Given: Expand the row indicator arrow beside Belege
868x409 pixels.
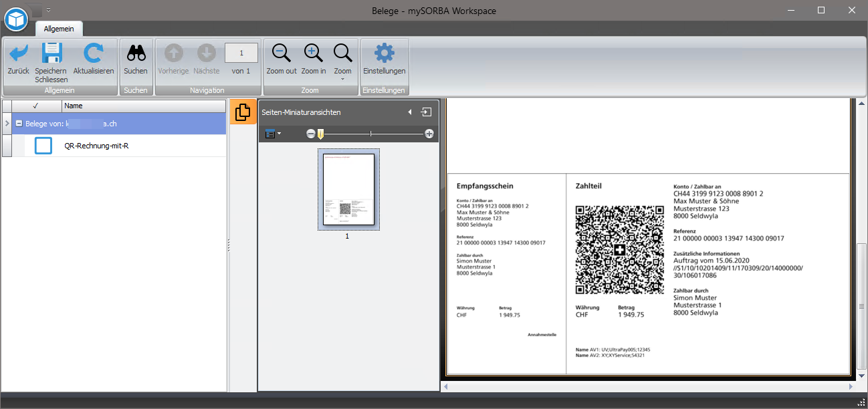Looking at the screenshot, I should pos(7,124).
